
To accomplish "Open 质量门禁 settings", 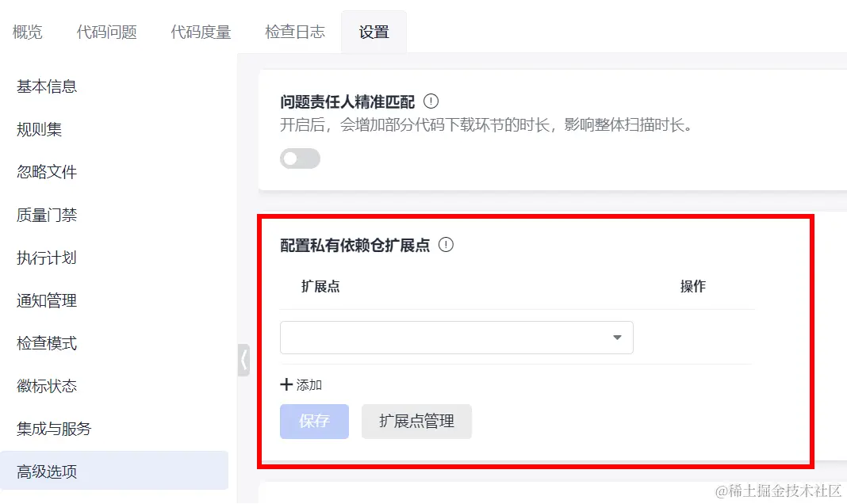I will 47,215.
